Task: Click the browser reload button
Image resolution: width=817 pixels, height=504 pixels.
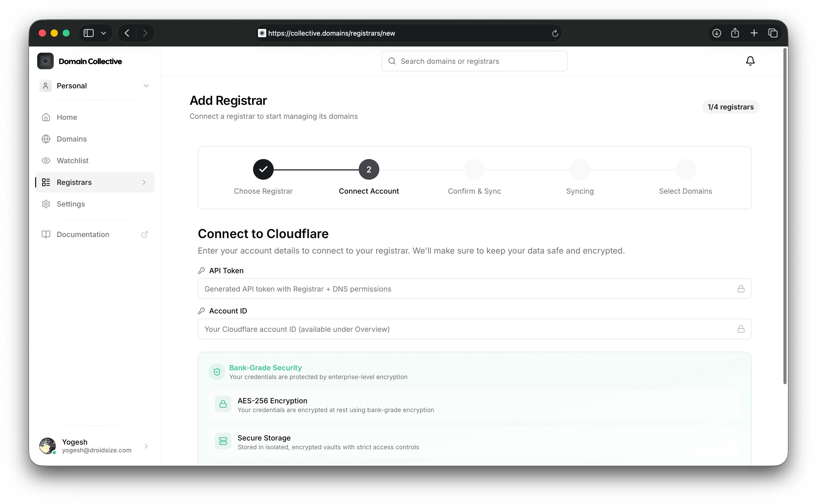Action: coord(555,33)
